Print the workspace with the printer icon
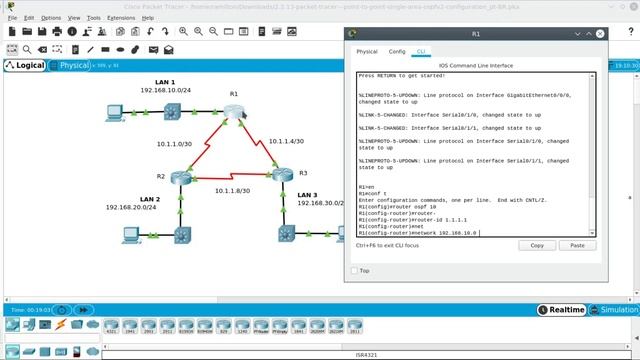The width and height of the screenshot is (640, 360). tap(57, 31)
